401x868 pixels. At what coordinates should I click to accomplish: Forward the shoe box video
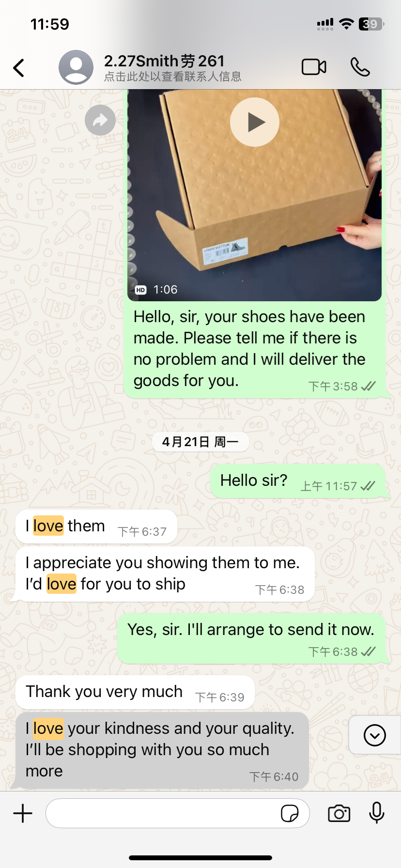(x=100, y=120)
